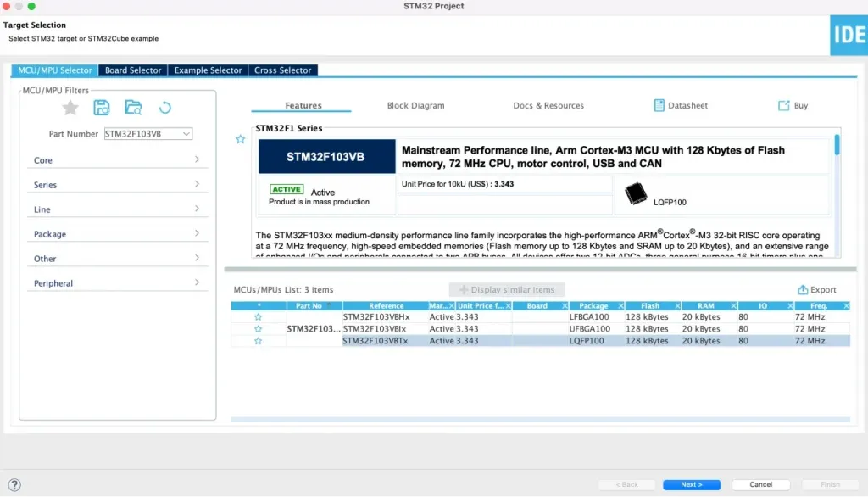Load a saved filter configuration
This screenshot has height=497, width=868.
pyautogui.click(x=134, y=107)
